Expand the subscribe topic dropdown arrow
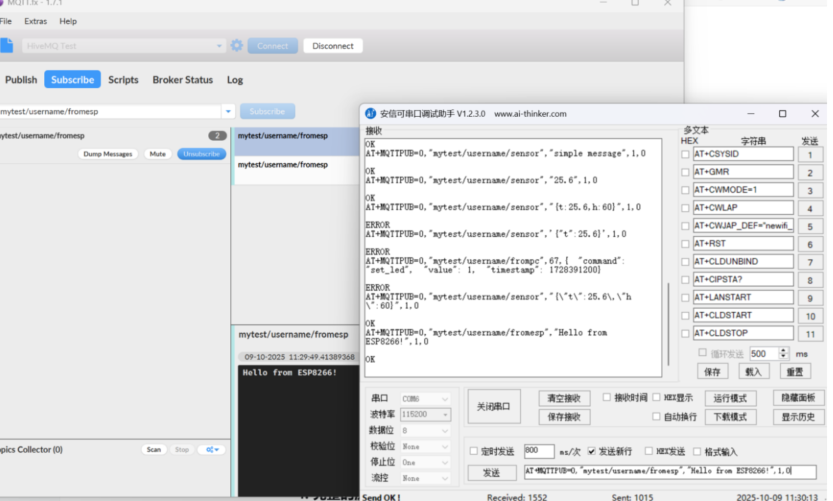 (x=228, y=112)
